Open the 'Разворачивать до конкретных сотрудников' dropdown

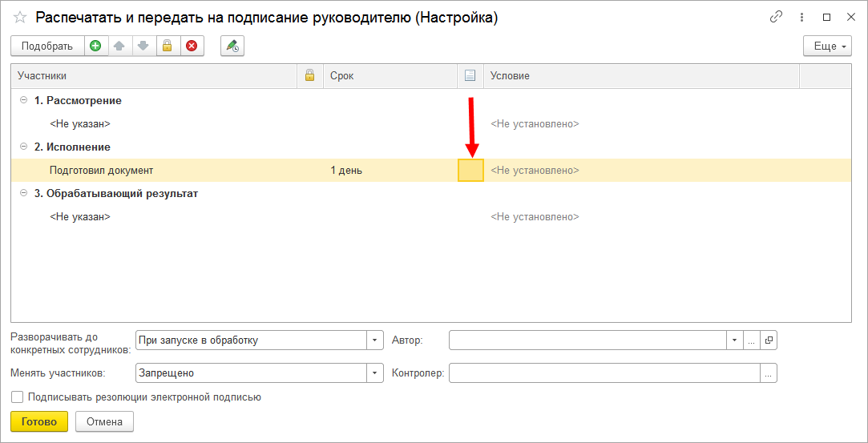tap(375, 340)
